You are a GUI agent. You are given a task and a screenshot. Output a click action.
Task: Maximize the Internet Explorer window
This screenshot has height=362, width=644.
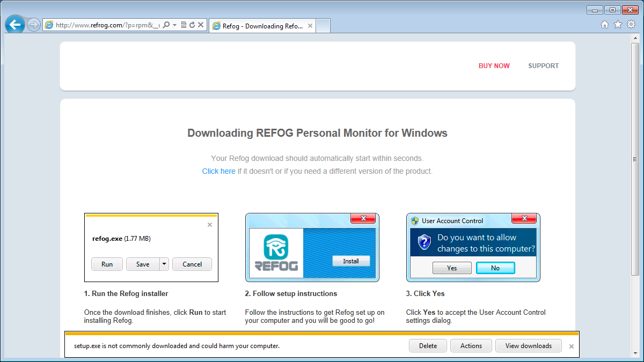tap(612, 10)
